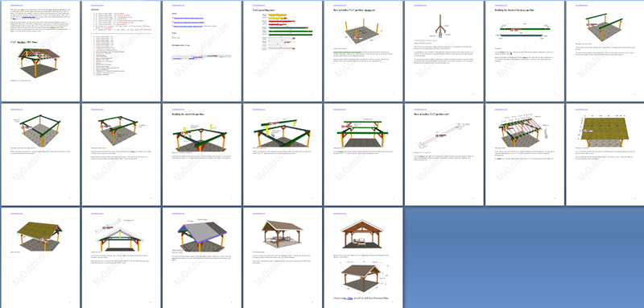This screenshot has width=644, height=308.
Task: Open the Building the frame page
Action: [x=525, y=51]
